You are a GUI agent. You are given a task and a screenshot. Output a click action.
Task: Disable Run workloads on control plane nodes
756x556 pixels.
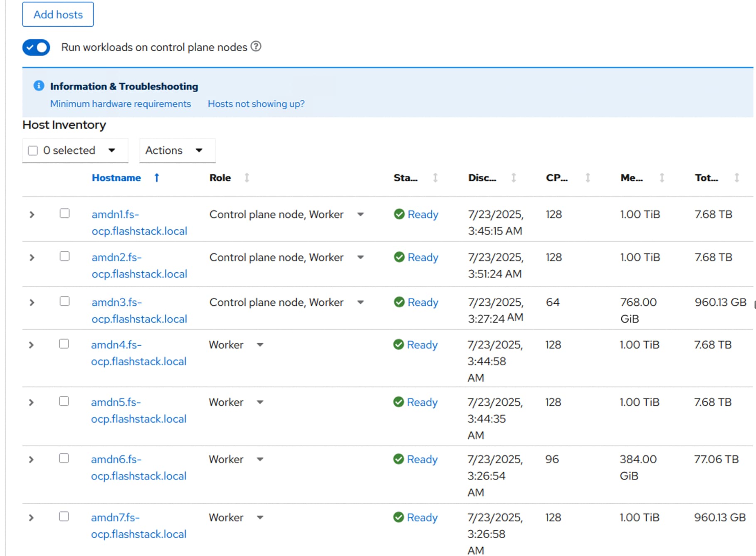pos(36,47)
